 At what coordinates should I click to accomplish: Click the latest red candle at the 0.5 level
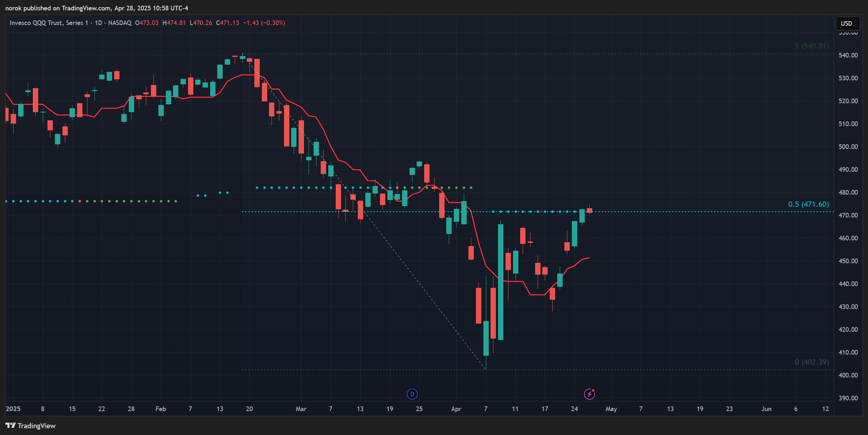point(589,210)
